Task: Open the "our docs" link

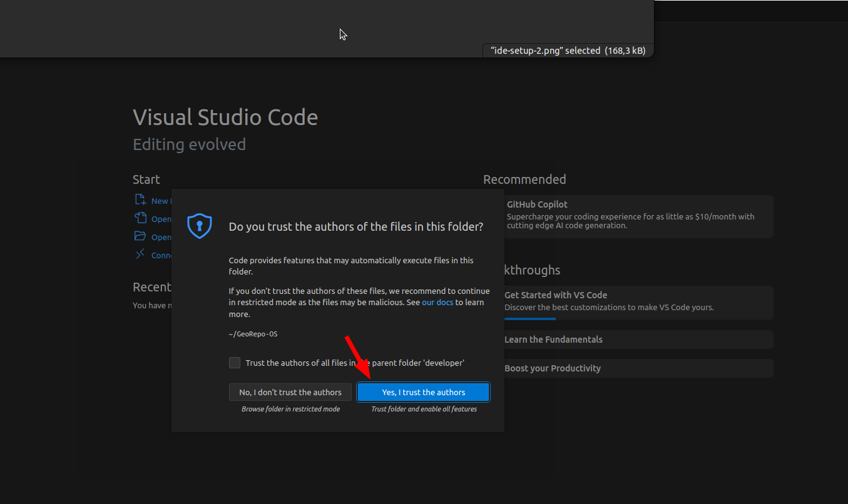Action: pos(437,302)
